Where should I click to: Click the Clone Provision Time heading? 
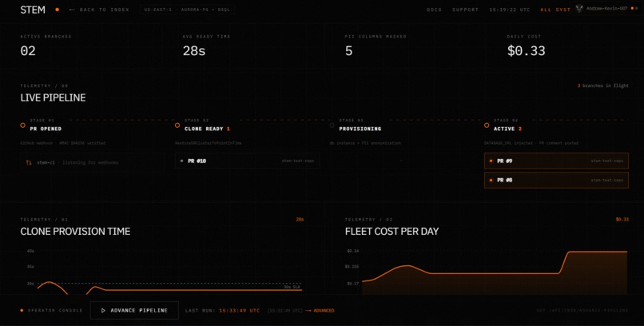click(x=75, y=232)
